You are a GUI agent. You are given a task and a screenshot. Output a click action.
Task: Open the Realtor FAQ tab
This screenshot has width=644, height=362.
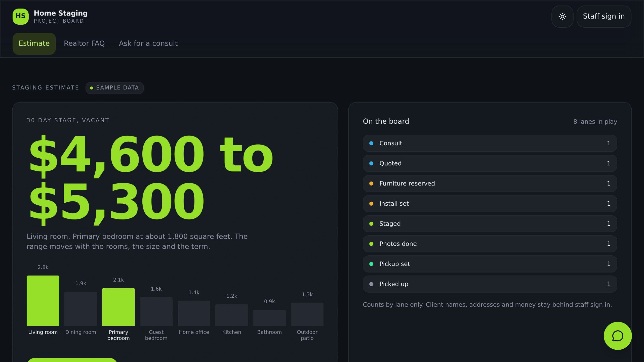pyautogui.click(x=84, y=43)
